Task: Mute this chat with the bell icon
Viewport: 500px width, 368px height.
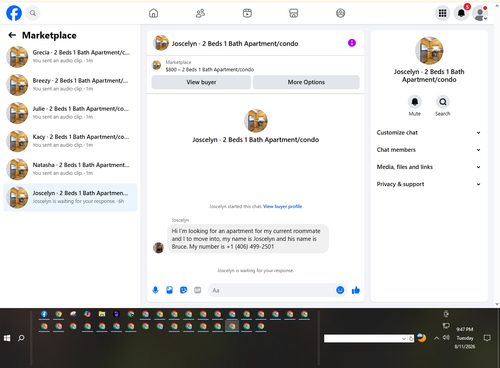Action: (415, 102)
